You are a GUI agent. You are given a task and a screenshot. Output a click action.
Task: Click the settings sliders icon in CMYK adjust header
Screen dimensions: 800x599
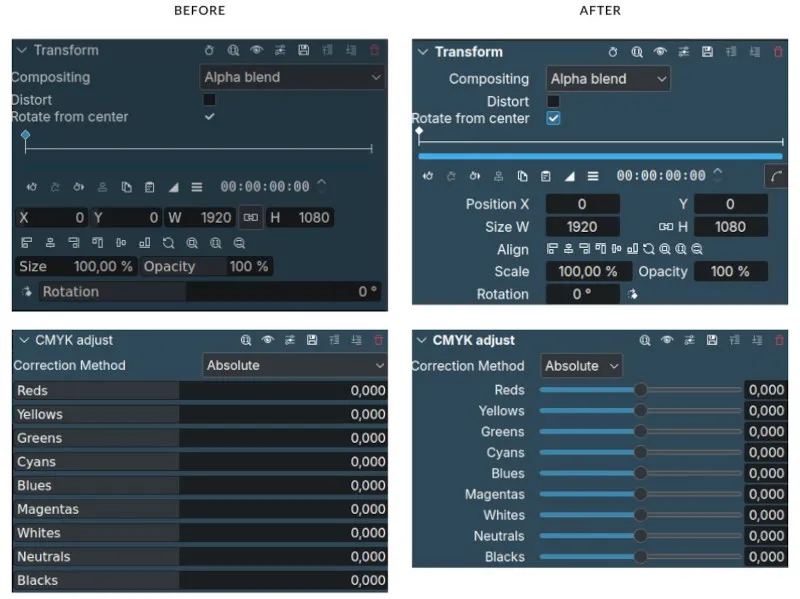pos(689,340)
